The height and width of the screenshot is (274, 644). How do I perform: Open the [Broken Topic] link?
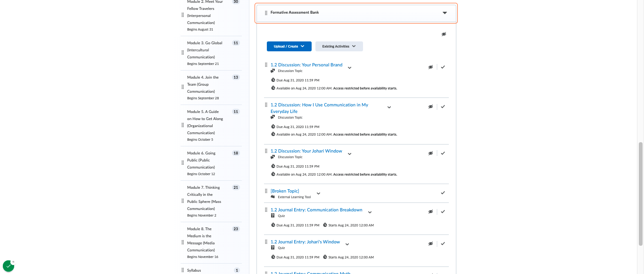click(x=285, y=191)
